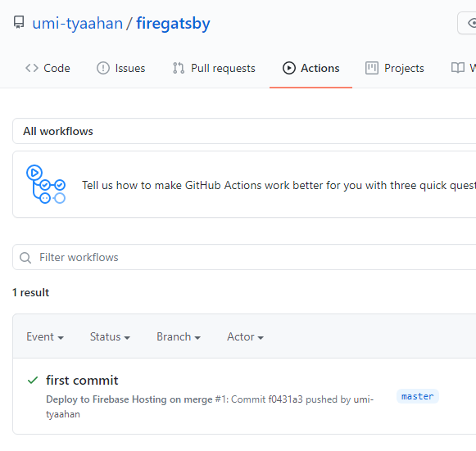Image resolution: width=476 pixels, height=451 pixels.
Task: Open the umi-tyaahan owner profile link
Action: [77, 24]
